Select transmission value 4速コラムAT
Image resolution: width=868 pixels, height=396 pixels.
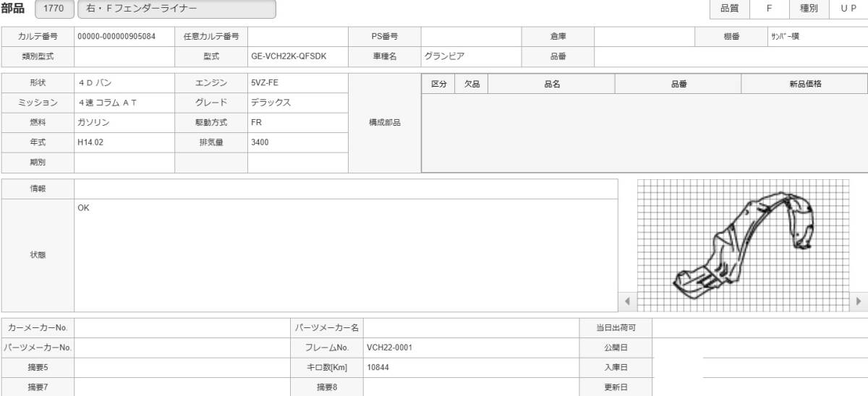[107, 103]
